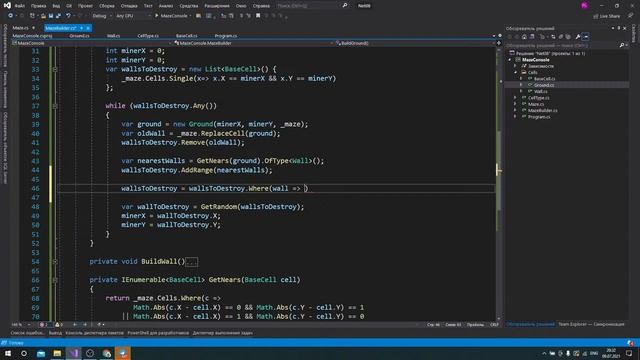The width and height of the screenshot is (640, 360).
Task: Click the top search input field
Action: [x=312, y=6]
